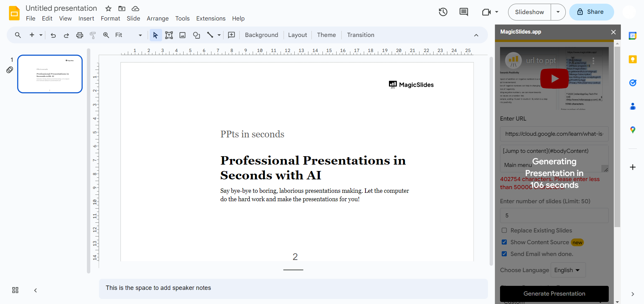Open the Edit menu
Viewport: 644px width, 304px height.
click(x=47, y=18)
